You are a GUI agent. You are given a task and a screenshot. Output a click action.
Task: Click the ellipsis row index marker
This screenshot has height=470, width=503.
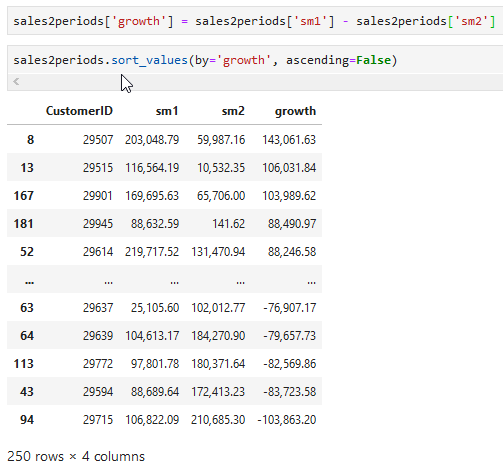click(x=29, y=282)
